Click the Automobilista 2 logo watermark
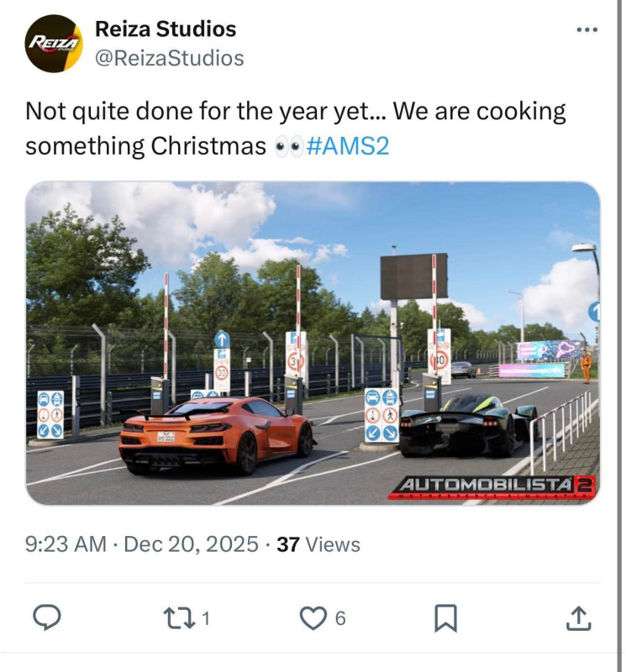 (493, 487)
